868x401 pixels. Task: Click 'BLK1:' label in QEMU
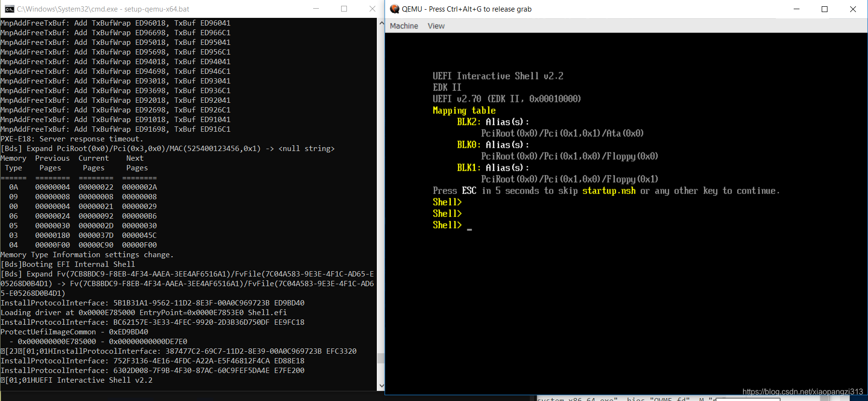pyautogui.click(x=469, y=167)
